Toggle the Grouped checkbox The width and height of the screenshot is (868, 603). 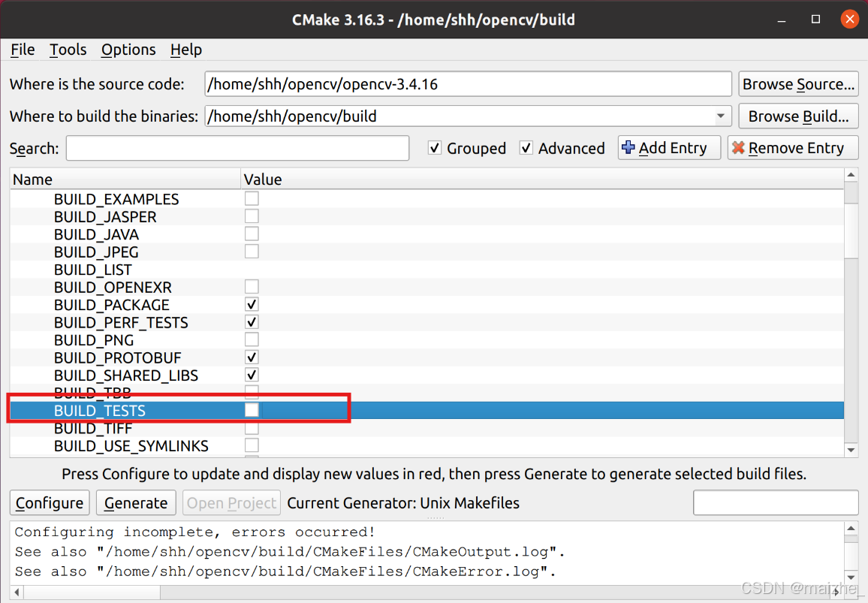(x=435, y=149)
